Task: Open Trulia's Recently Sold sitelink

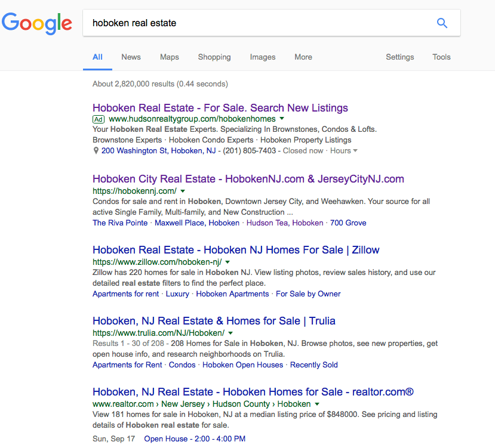Action: pyautogui.click(x=314, y=364)
